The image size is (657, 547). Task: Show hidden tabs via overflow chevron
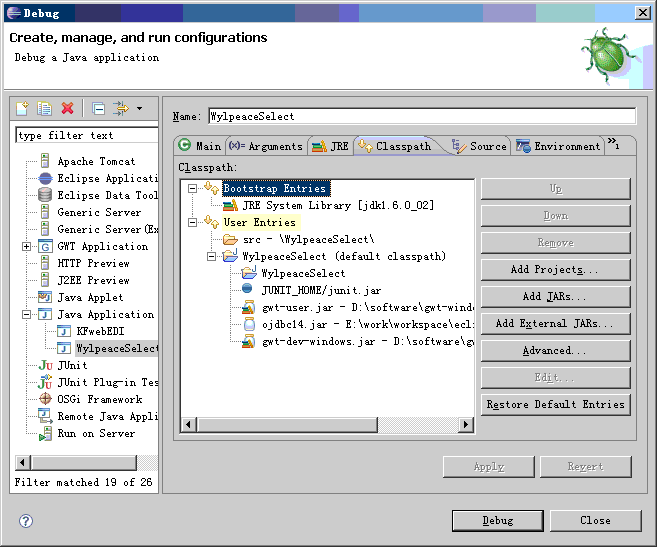coord(613,143)
